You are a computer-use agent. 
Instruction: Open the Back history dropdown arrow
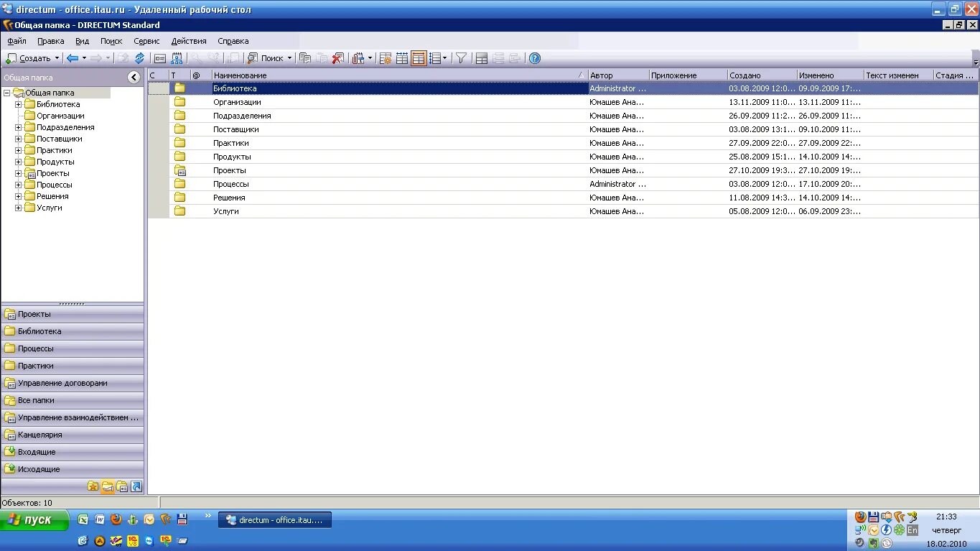[x=84, y=58]
